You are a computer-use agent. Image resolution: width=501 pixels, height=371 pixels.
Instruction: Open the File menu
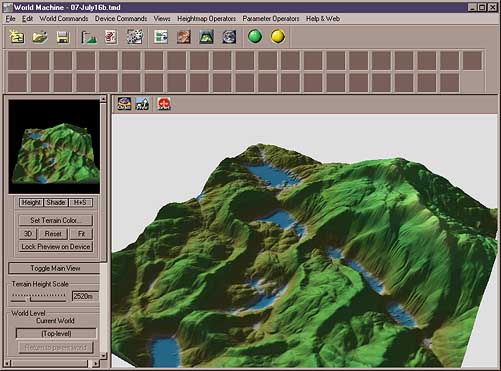[x=11, y=19]
